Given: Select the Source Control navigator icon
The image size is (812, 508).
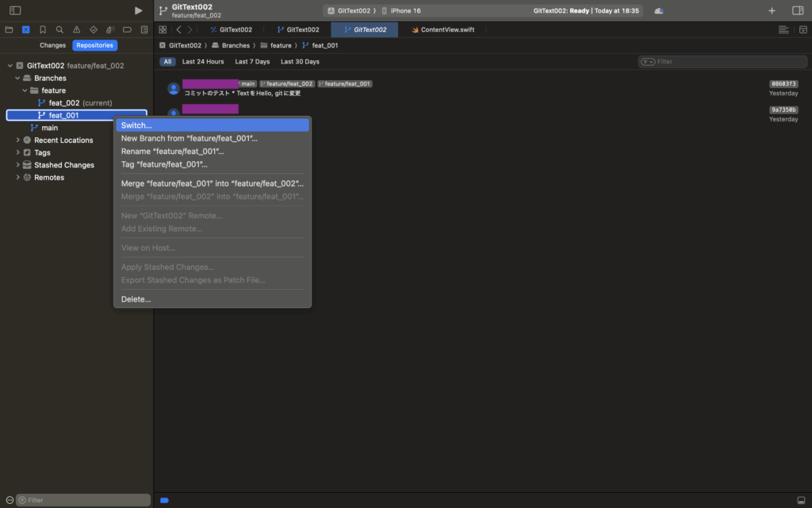Looking at the screenshot, I should (26, 29).
